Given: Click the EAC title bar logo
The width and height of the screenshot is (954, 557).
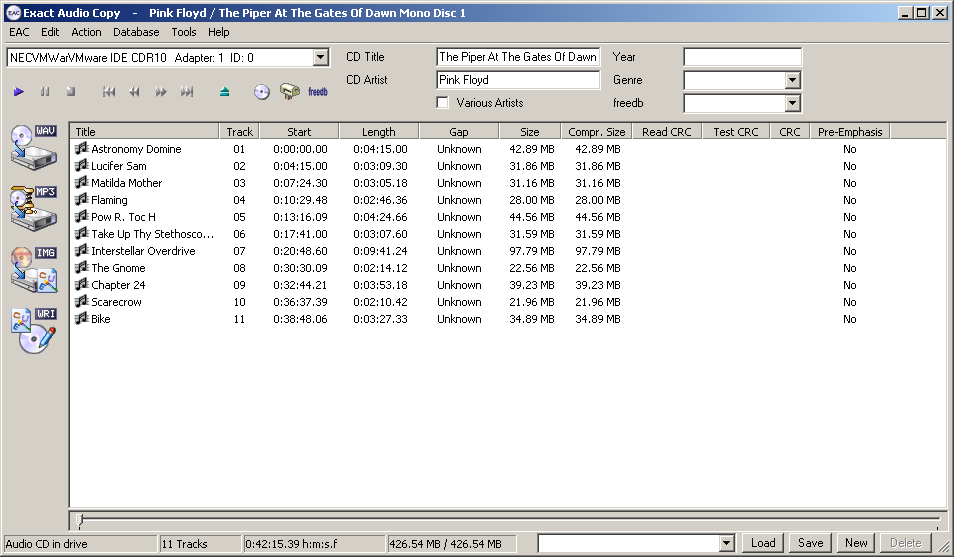Looking at the screenshot, I should click(13, 13).
